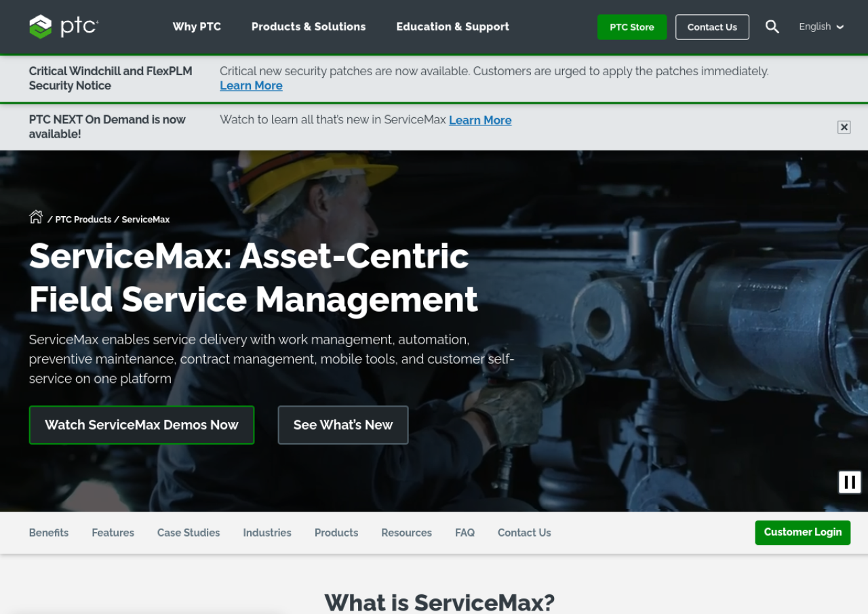868x614 pixels.
Task: Close the PTC NEXT announcement banner
Action: coord(844,127)
